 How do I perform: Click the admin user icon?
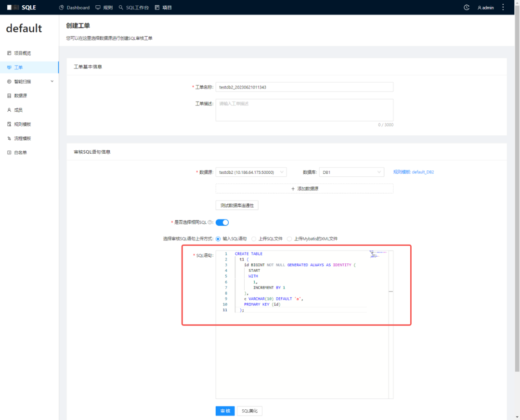[479, 8]
